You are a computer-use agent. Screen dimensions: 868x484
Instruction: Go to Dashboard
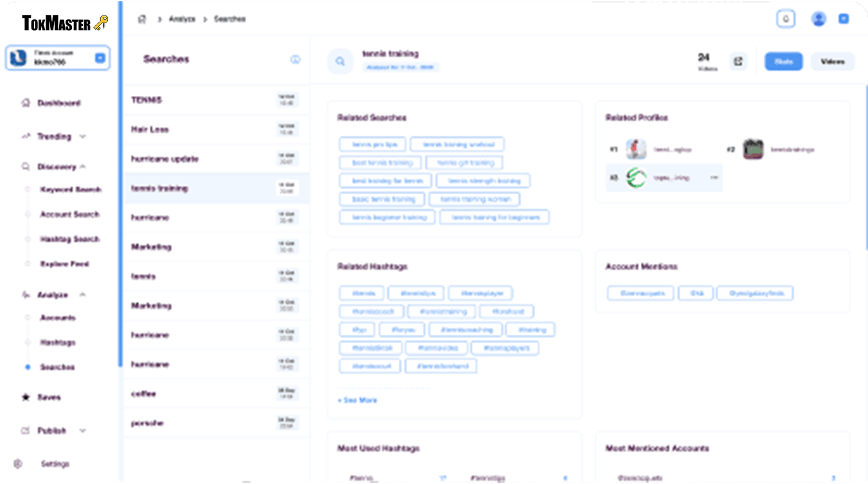[x=59, y=103]
